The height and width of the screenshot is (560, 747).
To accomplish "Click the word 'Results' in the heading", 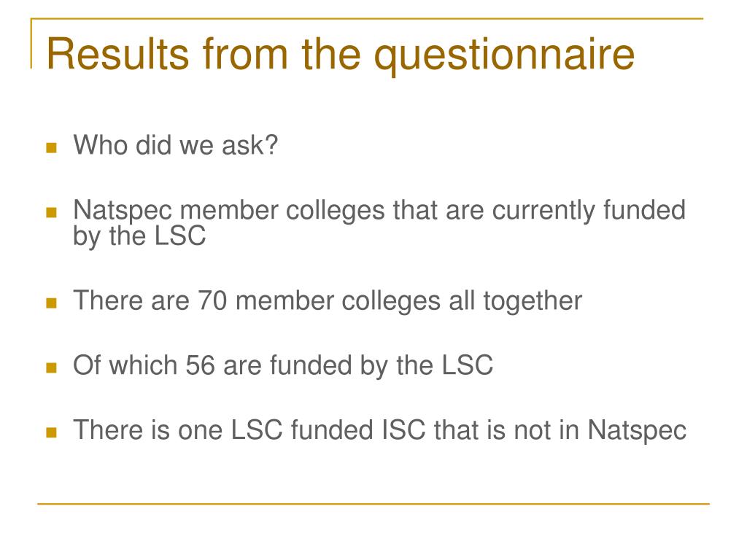I will (x=117, y=54).
